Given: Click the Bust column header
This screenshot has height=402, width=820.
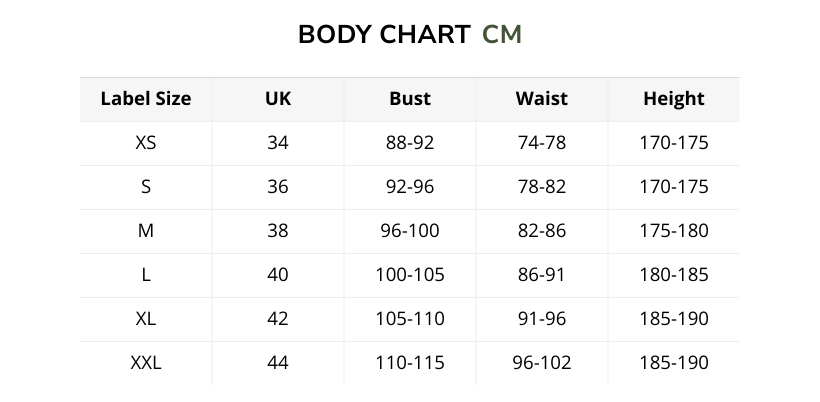Looking at the screenshot, I should pyautogui.click(x=410, y=99).
